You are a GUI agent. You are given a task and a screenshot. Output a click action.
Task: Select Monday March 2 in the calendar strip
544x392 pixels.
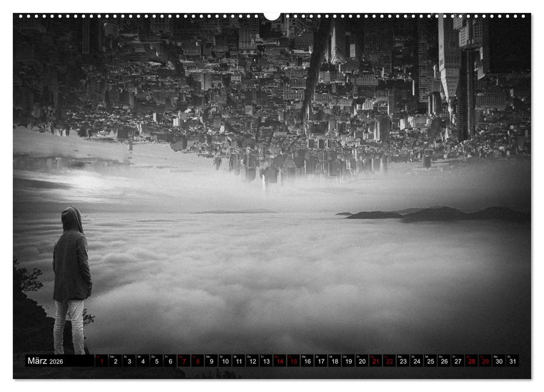click(x=115, y=361)
